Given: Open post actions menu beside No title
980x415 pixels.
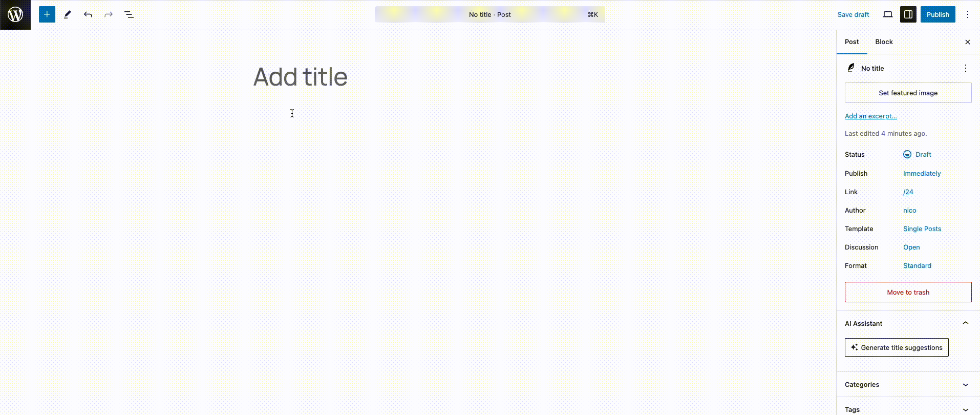Looking at the screenshot, I should pos(966,68).
